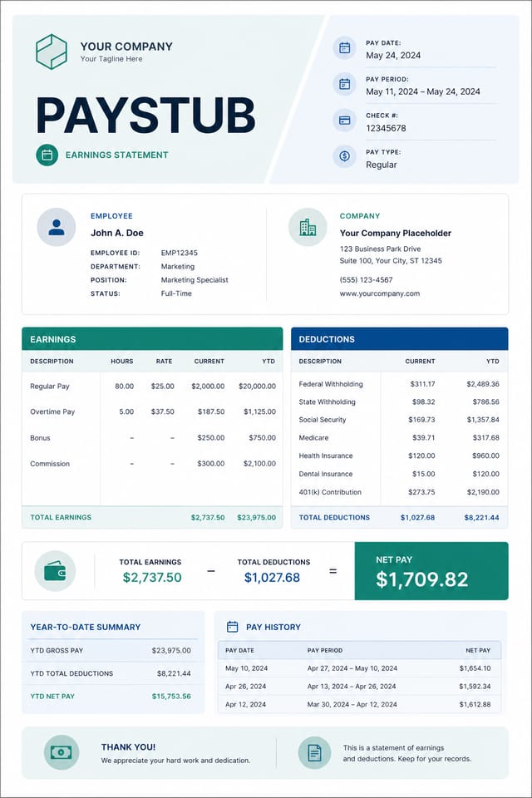Click the pay date May 24, 2024
The width and height of the screenshot is (532, 798).
[x=393, y=56]
